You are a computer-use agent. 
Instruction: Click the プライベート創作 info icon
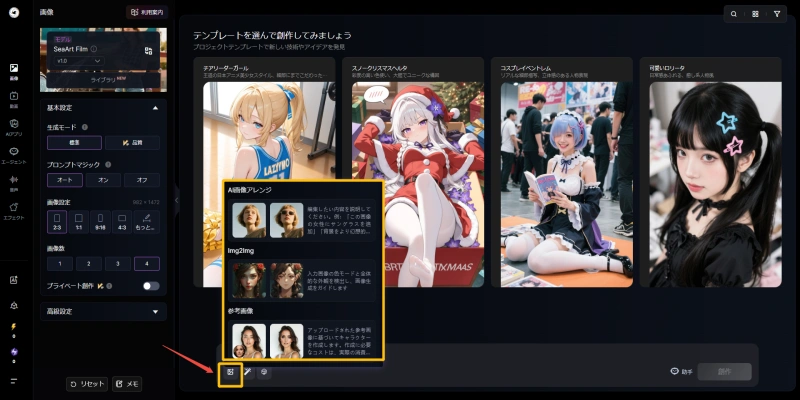tap(109, 286)
